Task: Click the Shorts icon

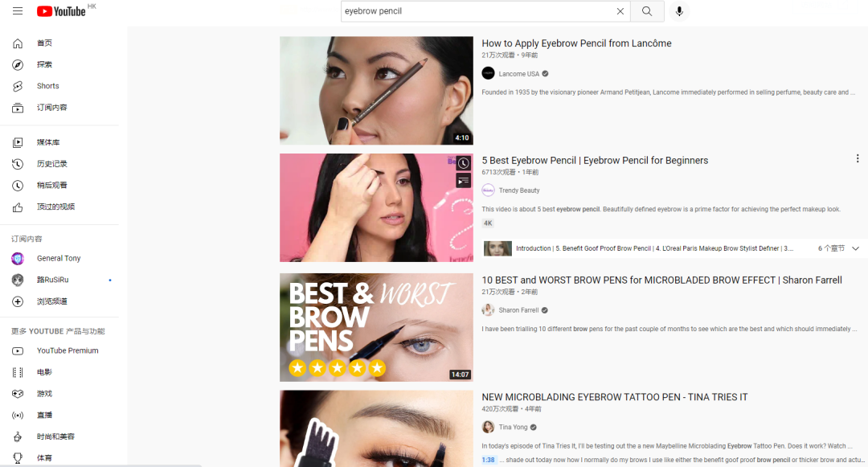Action: 18,86
